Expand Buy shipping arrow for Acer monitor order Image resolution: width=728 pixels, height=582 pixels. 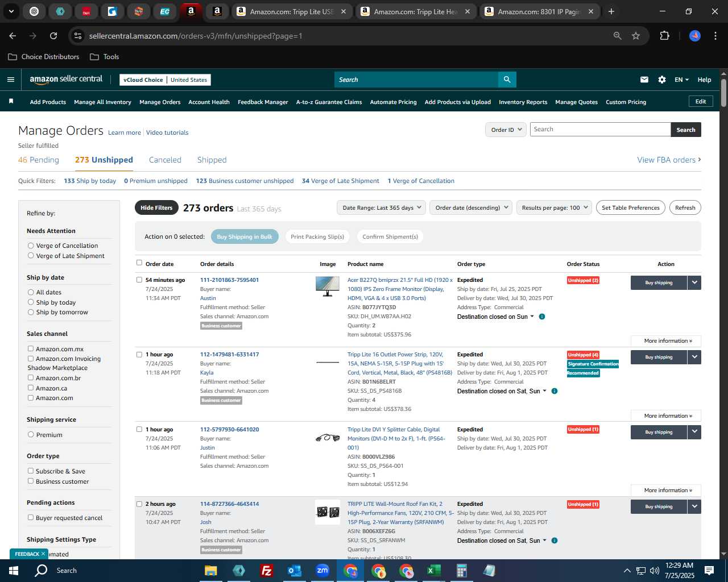pos(694,282)
